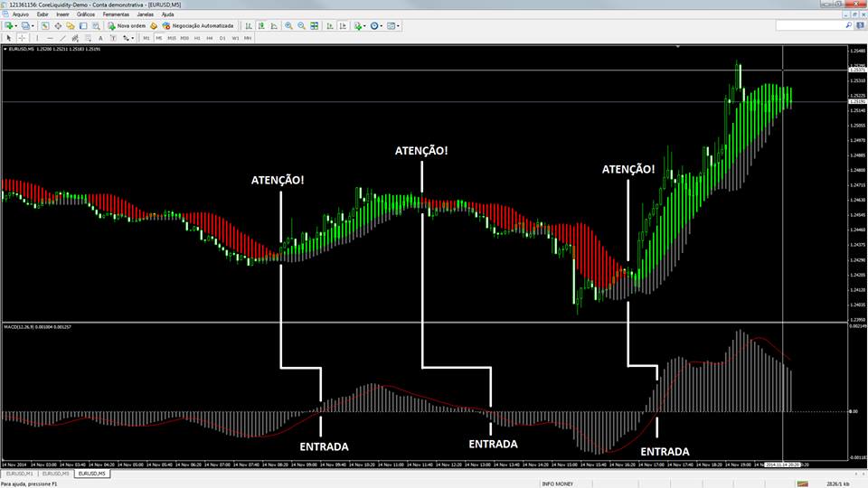Toggle the Terminal panel
Image resolution: width=868 pixels, height=488 pixels.
pos(83,25)
